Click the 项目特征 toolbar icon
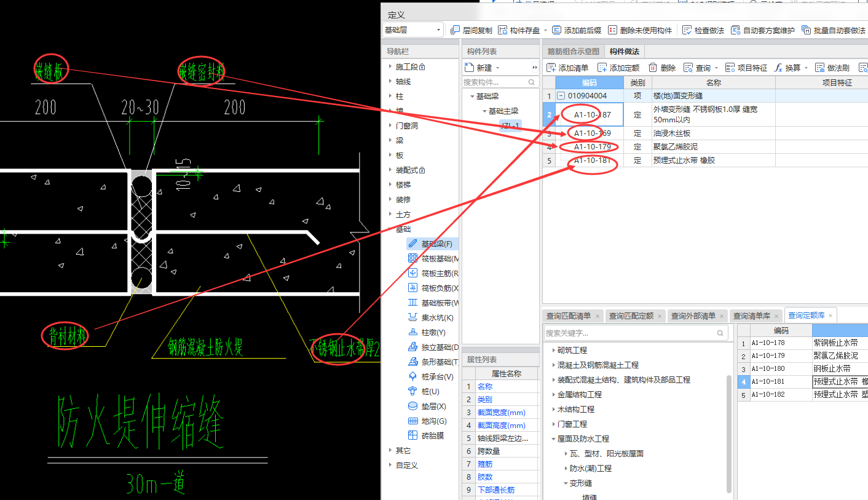 coord(730,68)
